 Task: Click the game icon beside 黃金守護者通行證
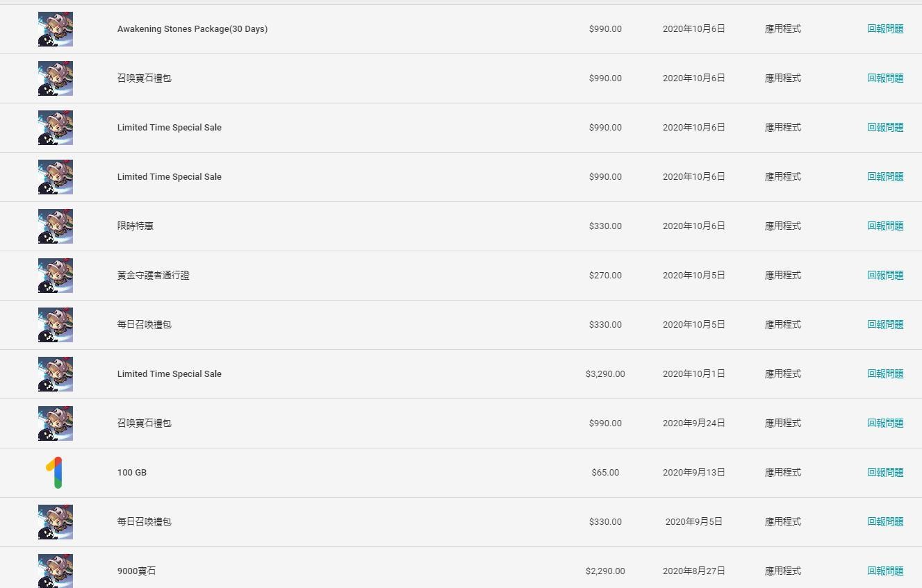pos(56,276)
